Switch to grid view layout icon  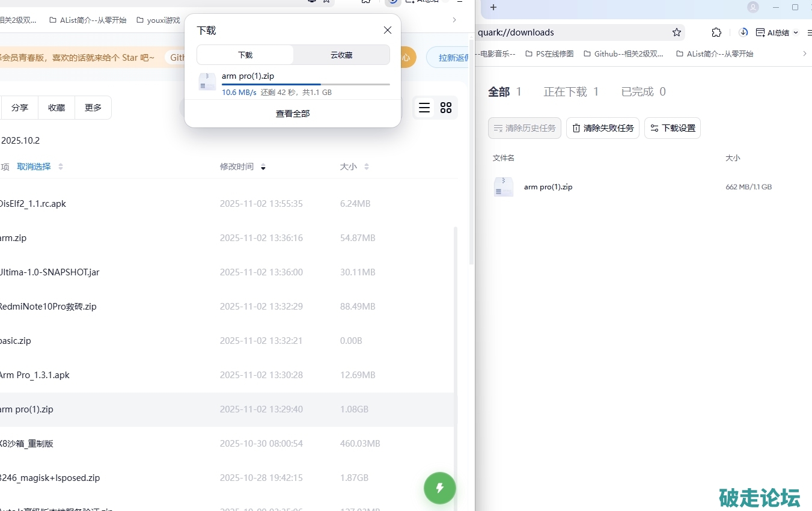pos(446,108)
